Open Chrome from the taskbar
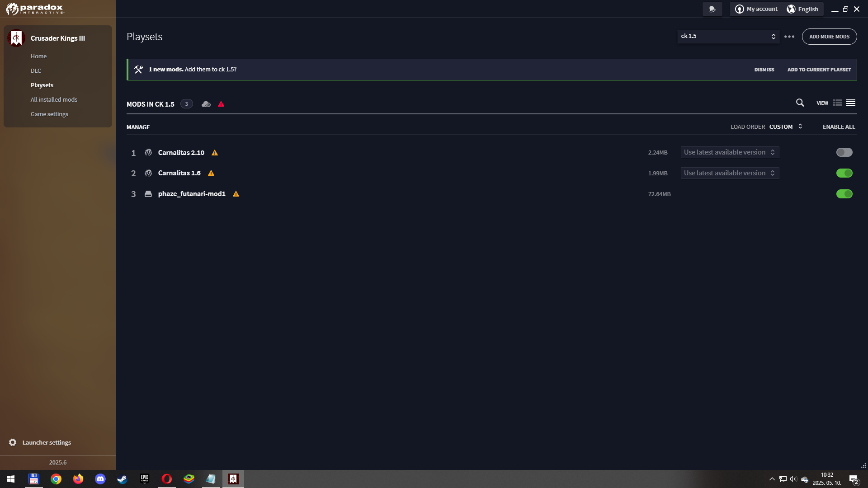 (x=56, y=479)
